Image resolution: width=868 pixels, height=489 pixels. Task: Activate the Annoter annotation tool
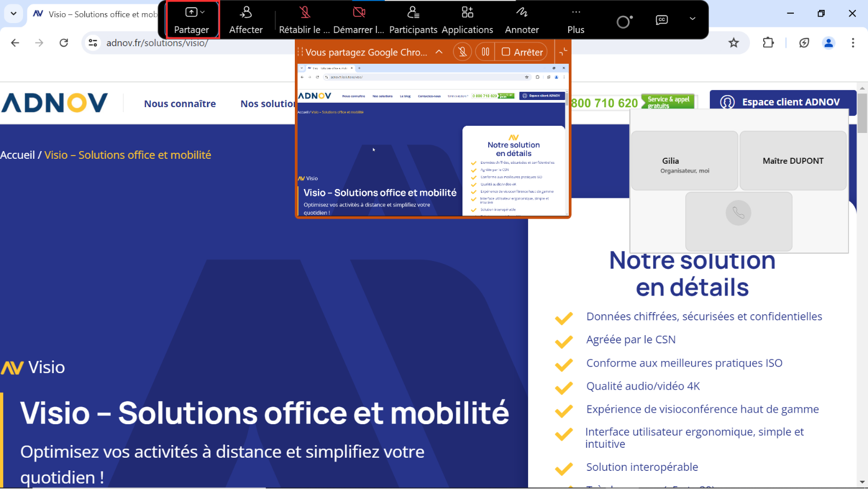point(522,20)
